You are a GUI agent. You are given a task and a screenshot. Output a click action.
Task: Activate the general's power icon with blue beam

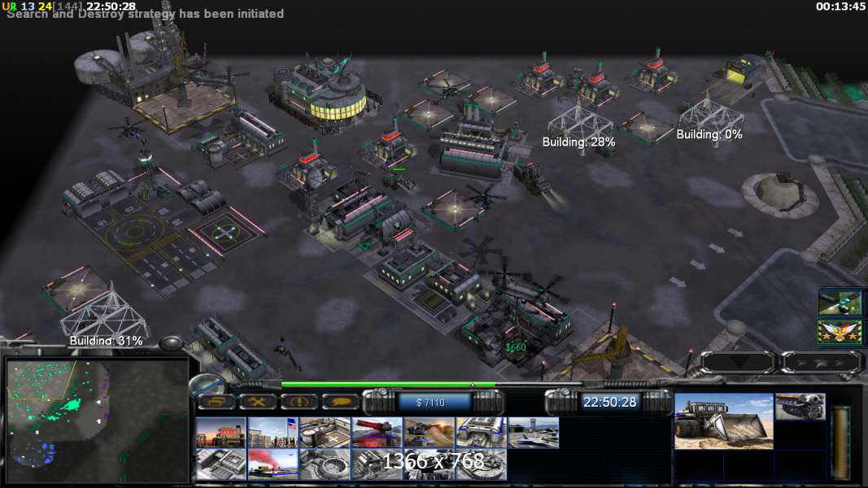click(x=840, y=303)
